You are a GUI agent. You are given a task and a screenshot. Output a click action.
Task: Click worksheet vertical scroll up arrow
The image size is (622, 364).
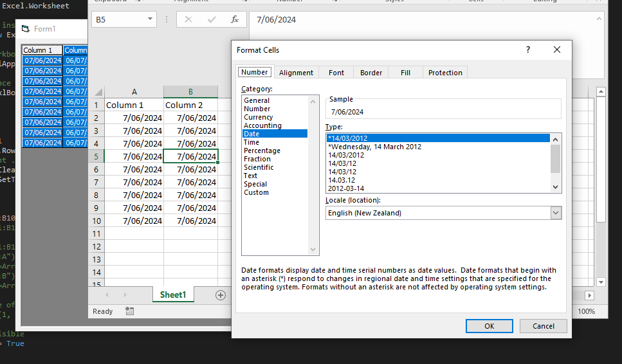[x=601, y=91]
